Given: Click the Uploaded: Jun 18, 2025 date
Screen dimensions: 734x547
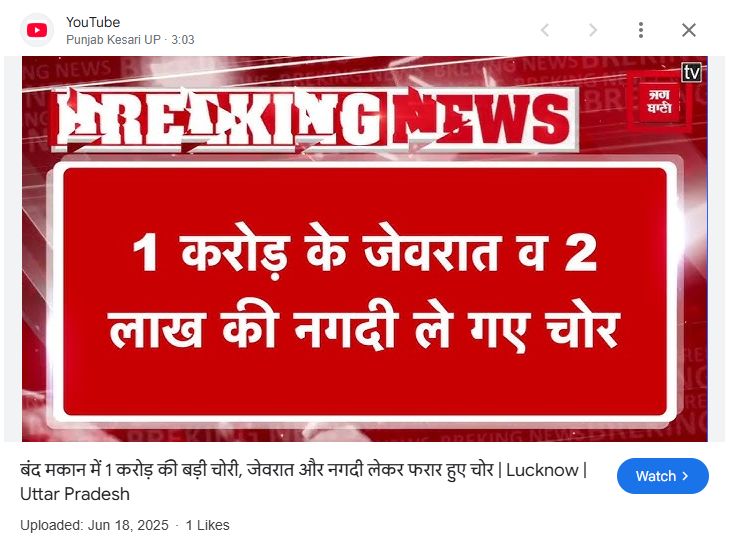Looking at the screenshot, I should click(x=94, y=525).
